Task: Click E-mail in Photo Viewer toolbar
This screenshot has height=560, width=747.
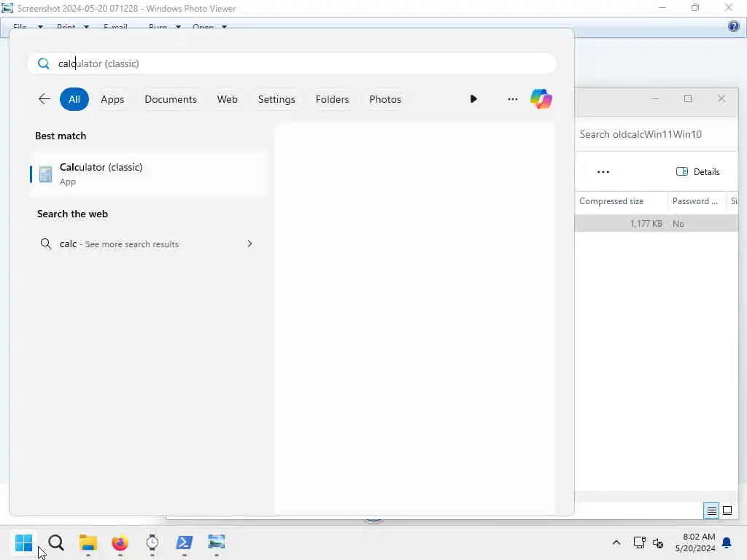Action: (x=115, y=27)
